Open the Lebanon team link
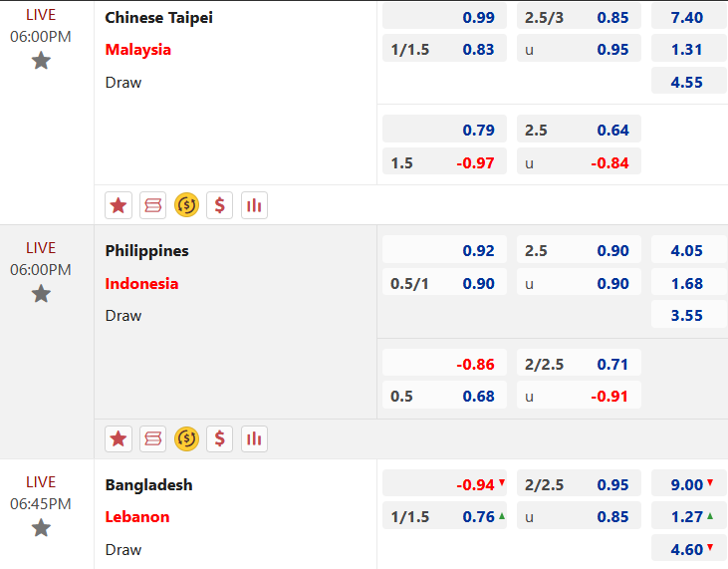The width and height of the screenshot is (728, 569). coord(137,516)
